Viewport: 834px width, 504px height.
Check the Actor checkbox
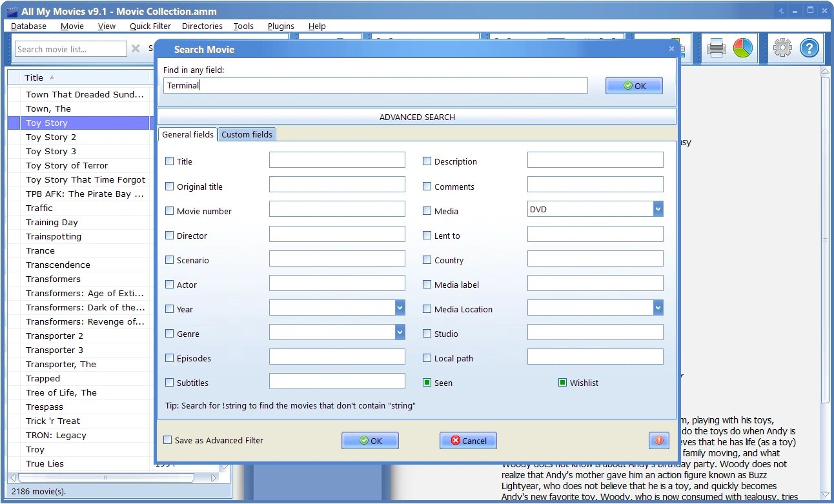169,285
